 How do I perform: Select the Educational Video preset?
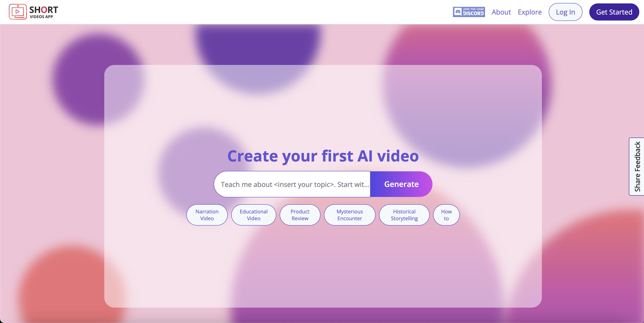253,215
